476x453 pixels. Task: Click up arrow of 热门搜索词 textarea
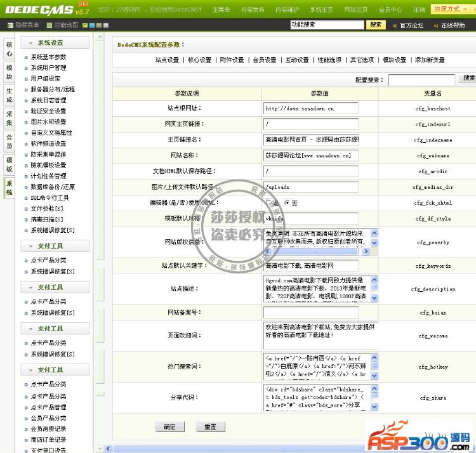[374, 357]
